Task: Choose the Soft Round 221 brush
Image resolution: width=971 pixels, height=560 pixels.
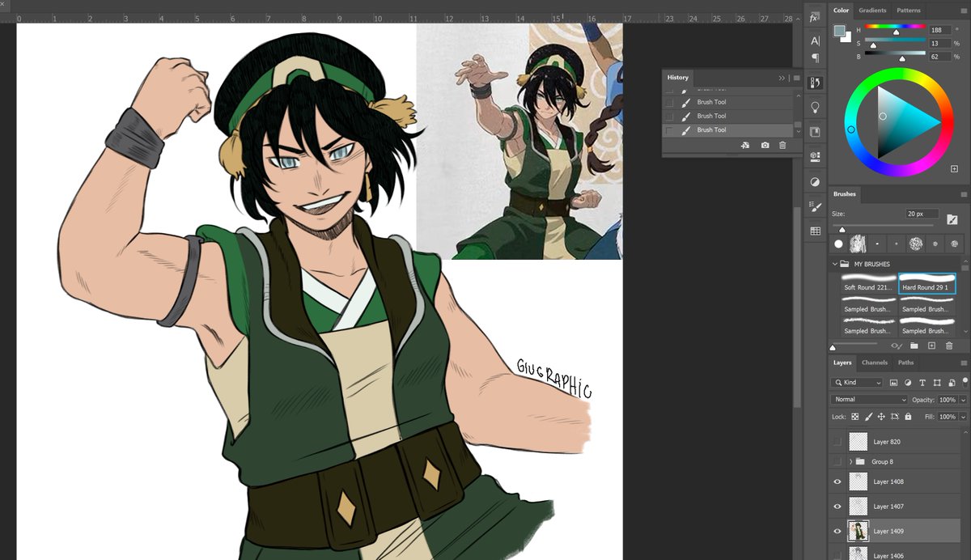Action: [868, 282]
